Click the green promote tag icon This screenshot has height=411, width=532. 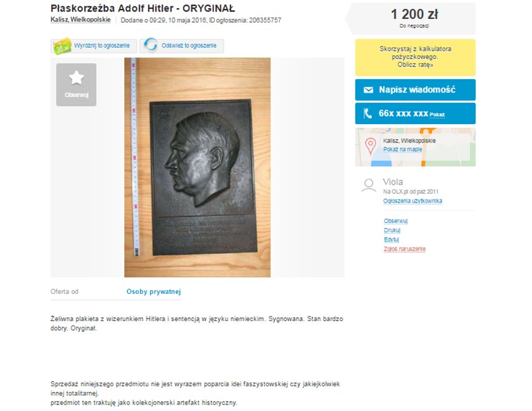pos(63,46)
